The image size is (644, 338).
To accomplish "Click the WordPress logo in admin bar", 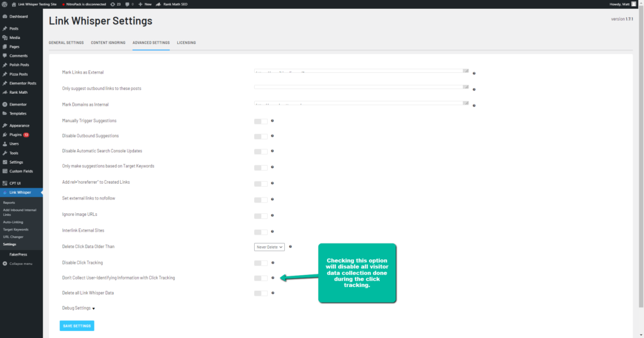I will click(x=4, y=4).
